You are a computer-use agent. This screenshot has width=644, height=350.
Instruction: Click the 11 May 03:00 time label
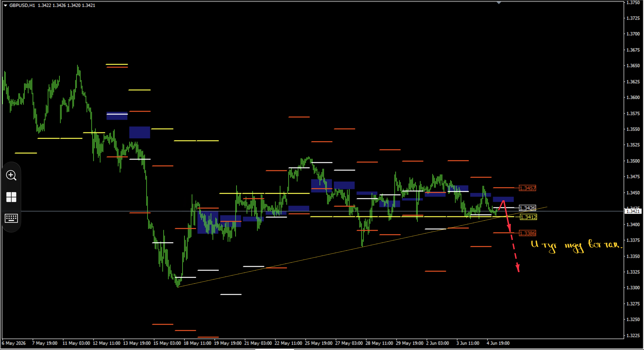[x=76, y=343]
